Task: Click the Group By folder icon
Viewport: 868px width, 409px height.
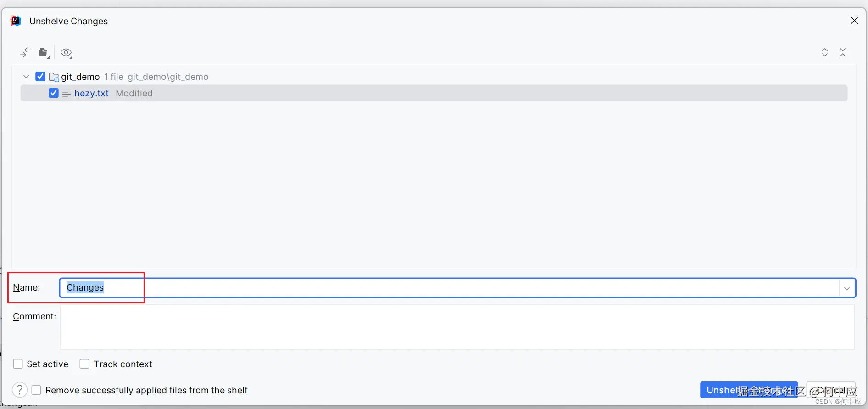Action: coord(44,53)
